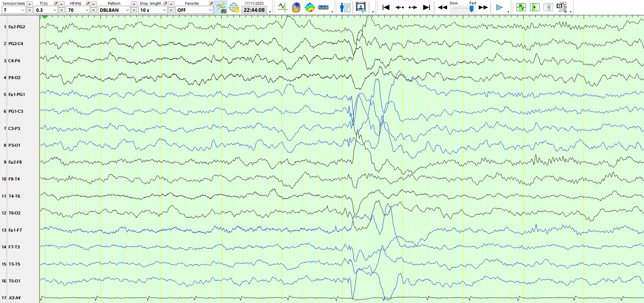Select the Fp2-PG2 channel label

[17, 27]
